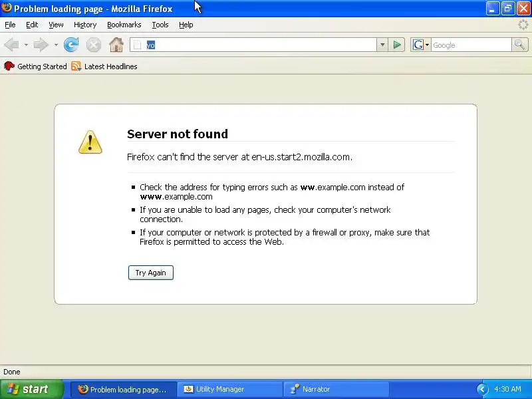Open the Latest Headlines bookmark
This screenshot has height=399, width=532.
(104, 66)
